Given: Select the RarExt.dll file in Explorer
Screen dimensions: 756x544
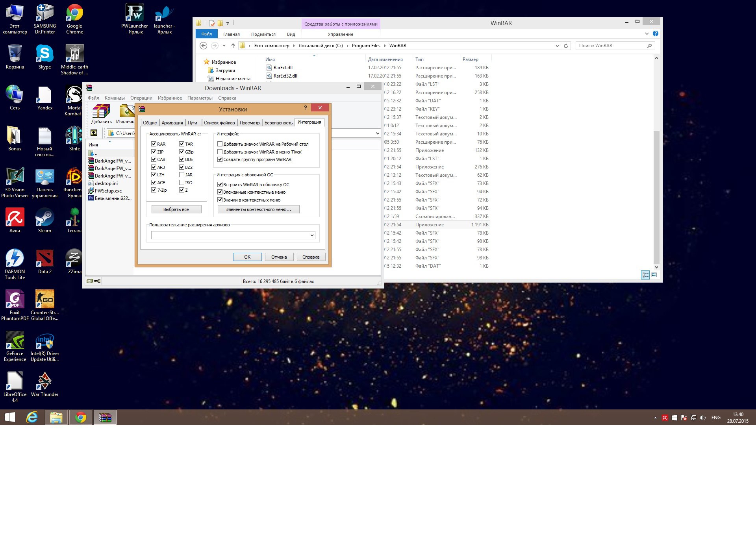Looking at the screenshot, I should (x=283, y=68).
